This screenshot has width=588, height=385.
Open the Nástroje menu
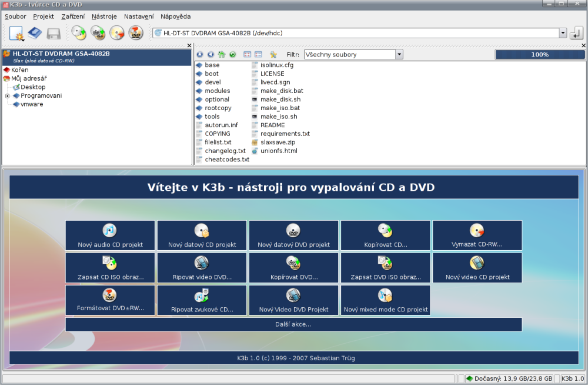(x=104, y=16)
